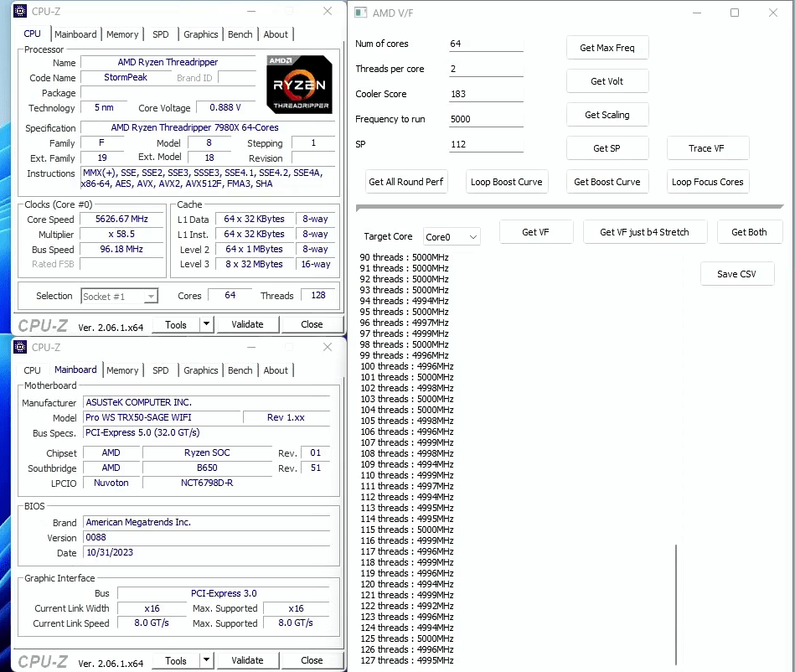This screenshot has width=795, height=672.
Task: Click the Get Both button
Action: 749,232
